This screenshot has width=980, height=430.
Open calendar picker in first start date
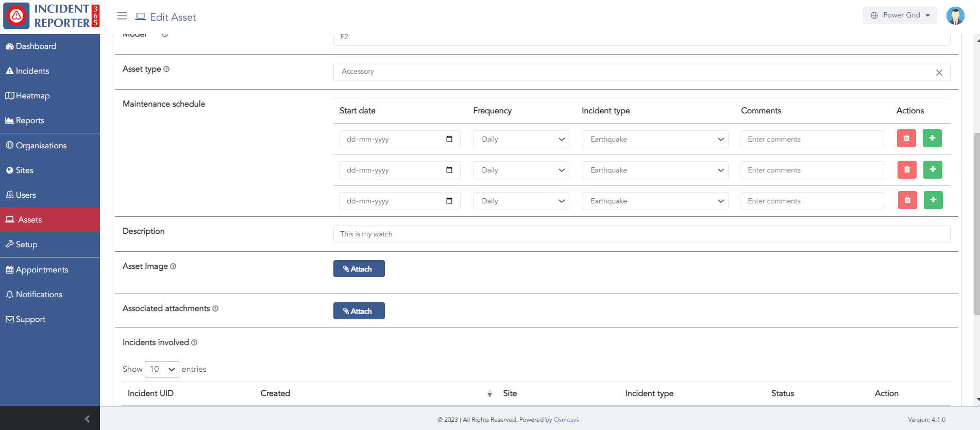(x=449, y=139)
